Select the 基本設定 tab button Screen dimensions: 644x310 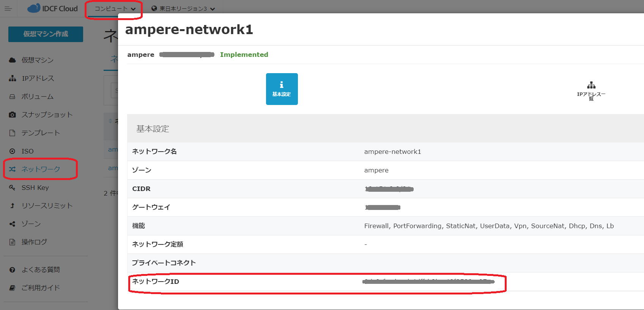click(282, 89)
